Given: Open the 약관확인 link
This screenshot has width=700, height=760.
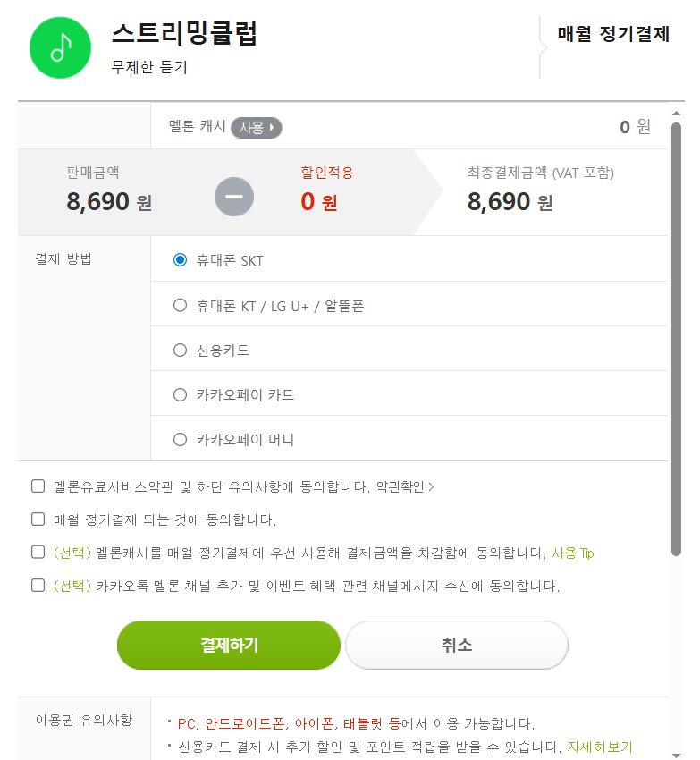Looking at the screenshot, I should click(404, 487).
